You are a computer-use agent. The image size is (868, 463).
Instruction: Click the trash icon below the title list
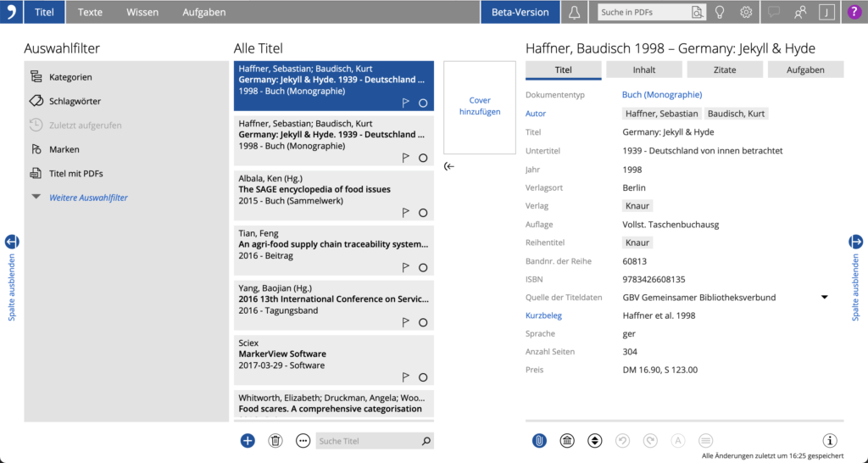point(275,440)
